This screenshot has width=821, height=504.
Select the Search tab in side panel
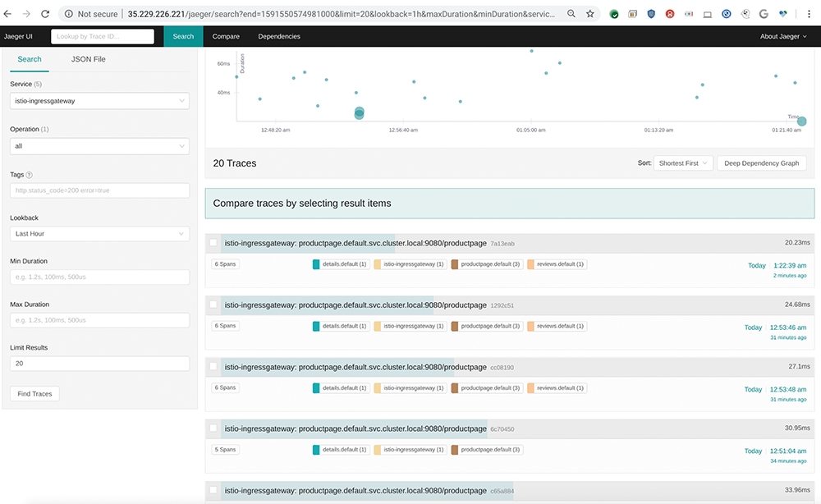[x=30, y=59]
